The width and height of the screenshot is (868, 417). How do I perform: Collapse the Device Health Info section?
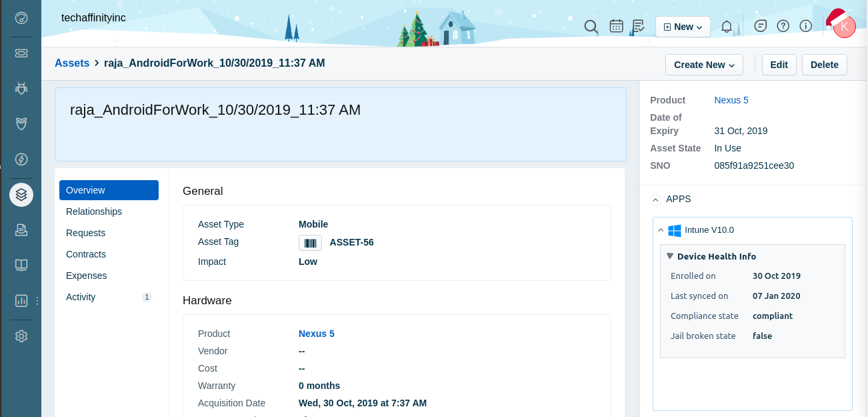click(x=670, y=256)
